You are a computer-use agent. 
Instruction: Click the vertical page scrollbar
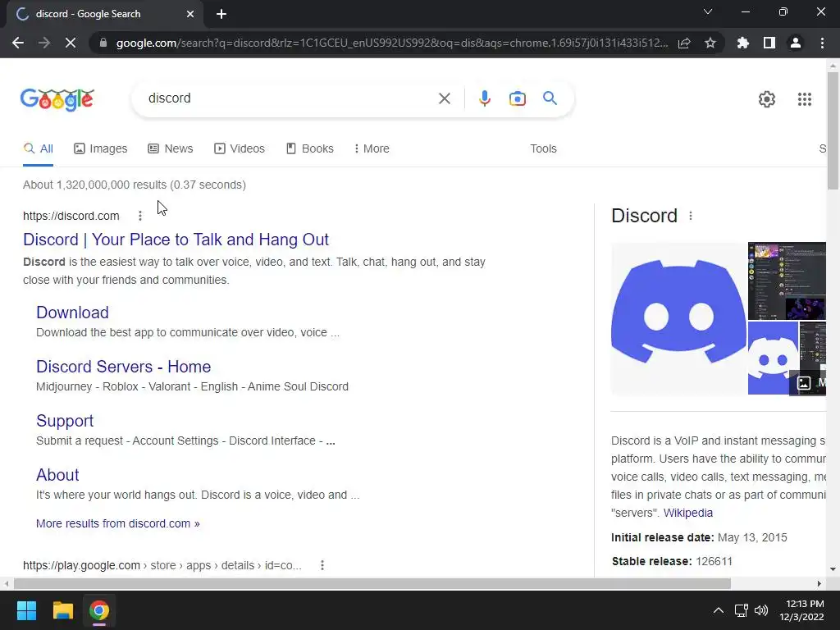point(833,130)
